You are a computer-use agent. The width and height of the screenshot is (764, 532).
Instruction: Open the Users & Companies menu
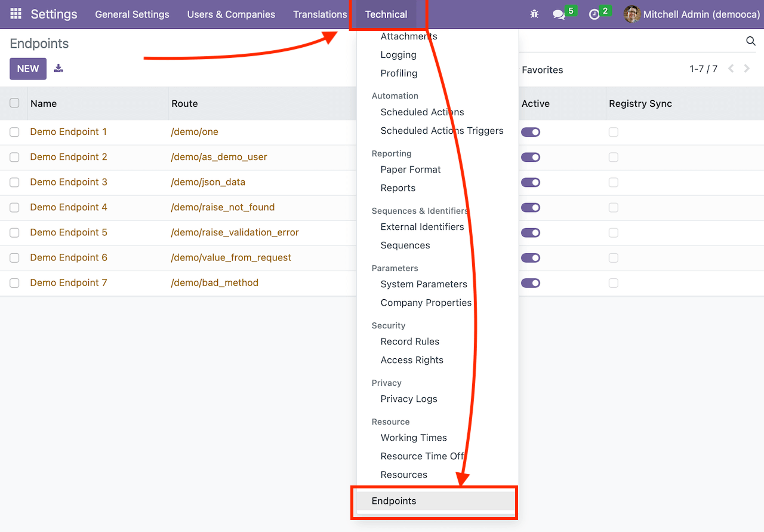click(x=231, y=14)
